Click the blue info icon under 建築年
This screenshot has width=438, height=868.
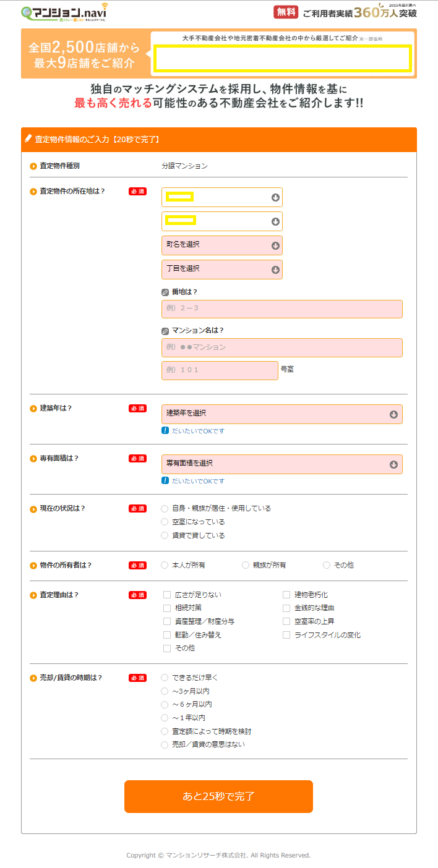165,430
